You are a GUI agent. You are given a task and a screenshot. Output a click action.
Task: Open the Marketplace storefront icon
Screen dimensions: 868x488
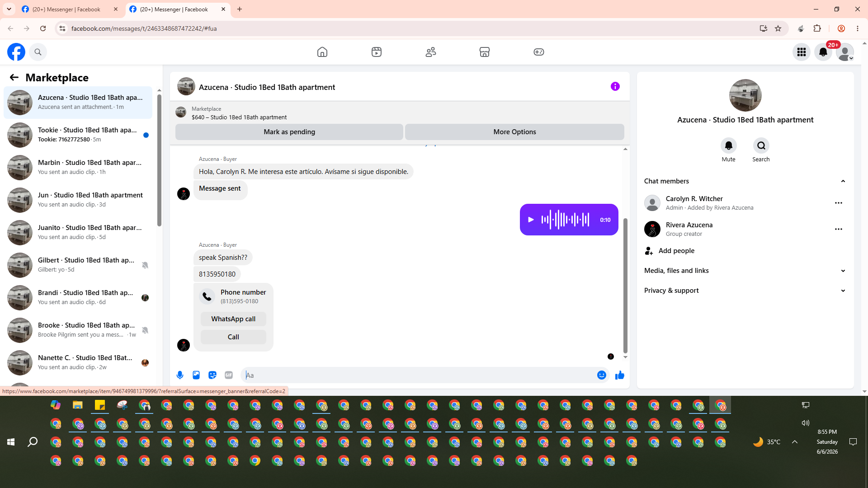[x=485, y=52]
